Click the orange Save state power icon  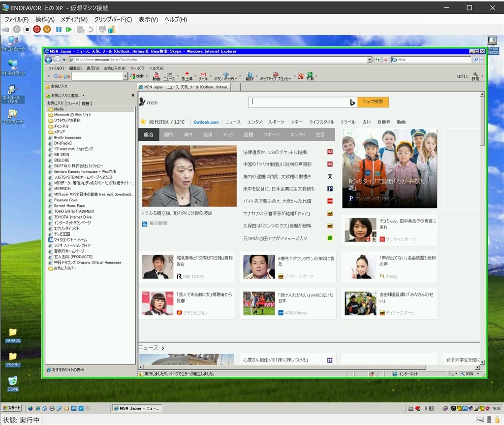(x=47, y=30)
